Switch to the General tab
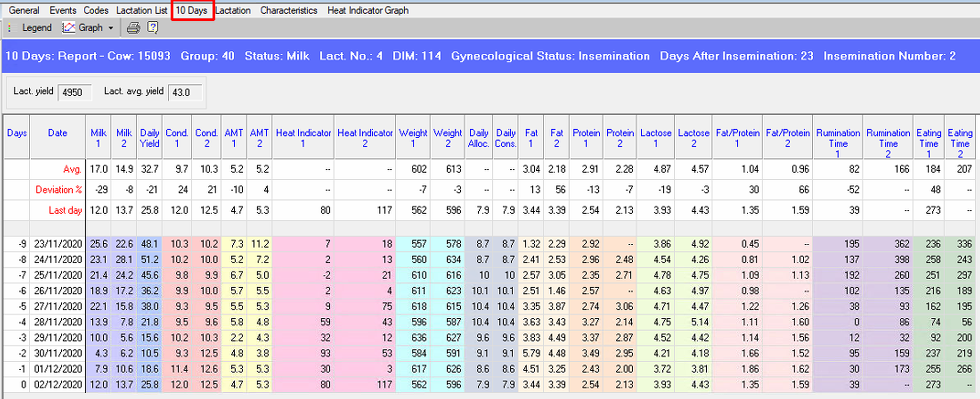 pyautogui.click(x=24, y=10)
